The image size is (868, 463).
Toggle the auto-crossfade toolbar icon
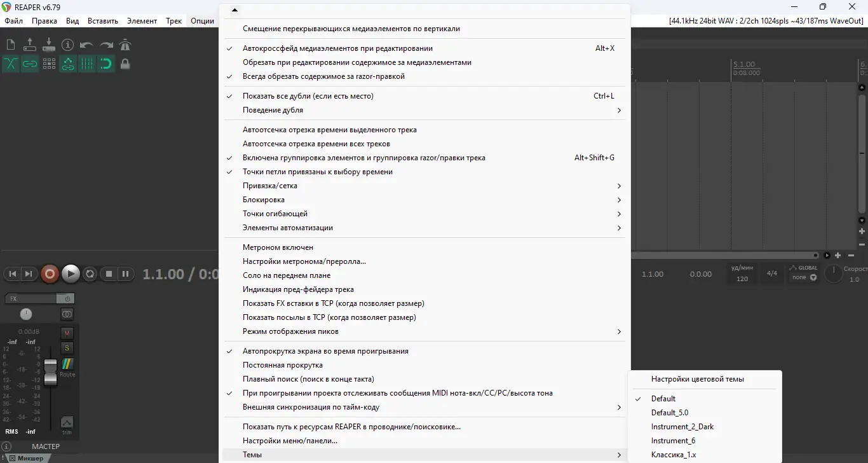tap(11, 64)
